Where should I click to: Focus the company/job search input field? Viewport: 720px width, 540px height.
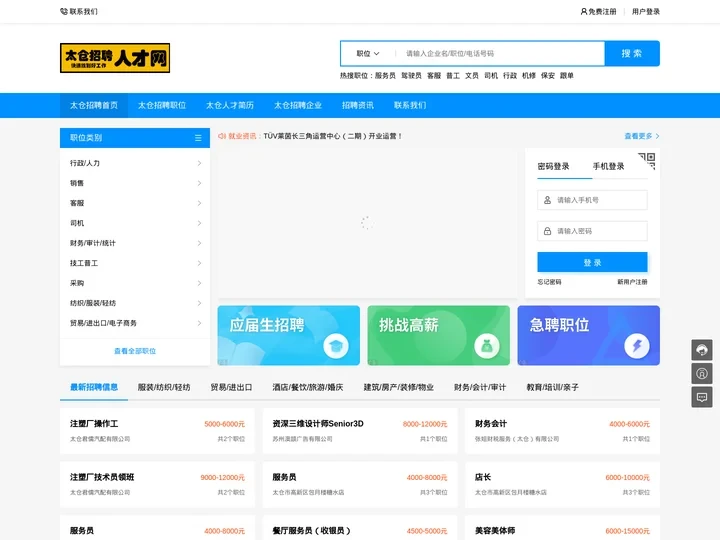(x=501, y=54)
